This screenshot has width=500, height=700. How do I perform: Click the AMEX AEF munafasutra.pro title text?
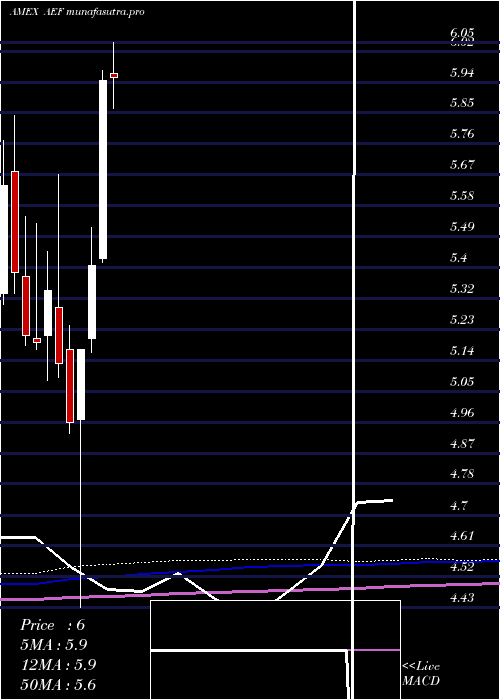coord(77,12)
